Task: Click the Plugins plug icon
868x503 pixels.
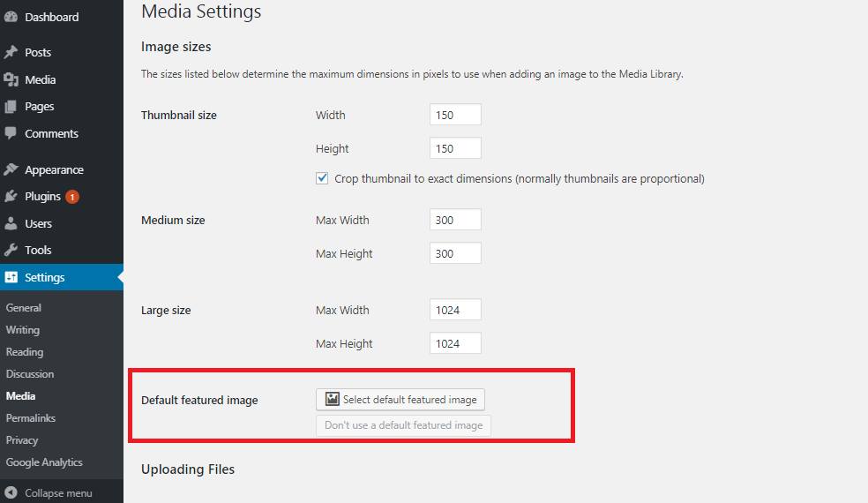Action: [11, 196]
